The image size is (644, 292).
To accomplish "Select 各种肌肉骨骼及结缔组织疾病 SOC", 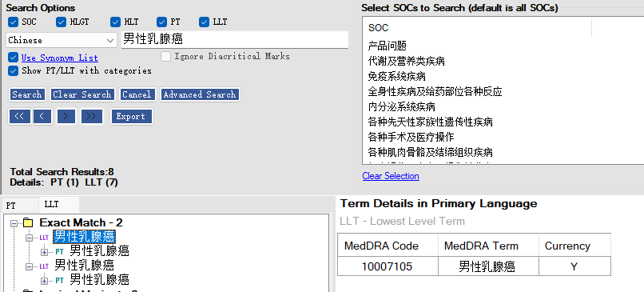I will [430, 153].
